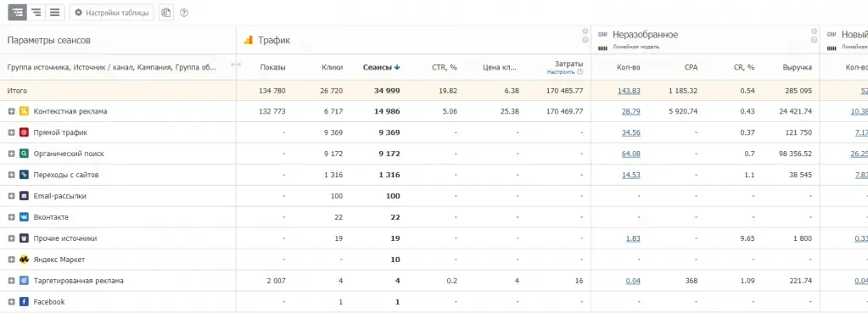Sort by the Выручка column header
The width and height of the screenshot is (868, 313).
click(x=797, y=68)
